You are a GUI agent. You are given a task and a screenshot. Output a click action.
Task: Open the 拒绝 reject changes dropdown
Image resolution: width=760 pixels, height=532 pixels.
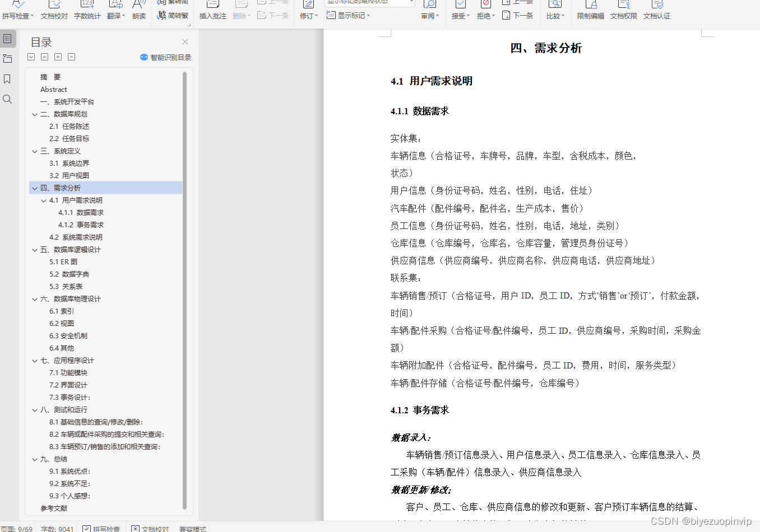(x=486, y=11)
